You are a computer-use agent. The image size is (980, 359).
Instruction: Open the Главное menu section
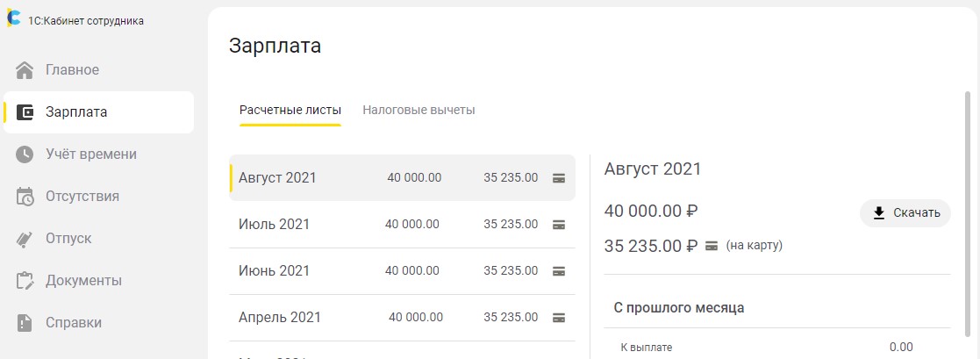pyautogui.click(x=72, y=70)
